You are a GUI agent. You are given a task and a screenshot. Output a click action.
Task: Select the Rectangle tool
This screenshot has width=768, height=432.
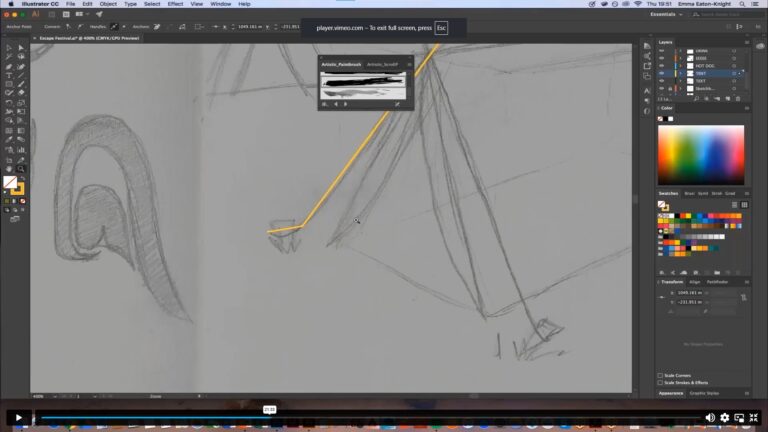click(9, 84)
